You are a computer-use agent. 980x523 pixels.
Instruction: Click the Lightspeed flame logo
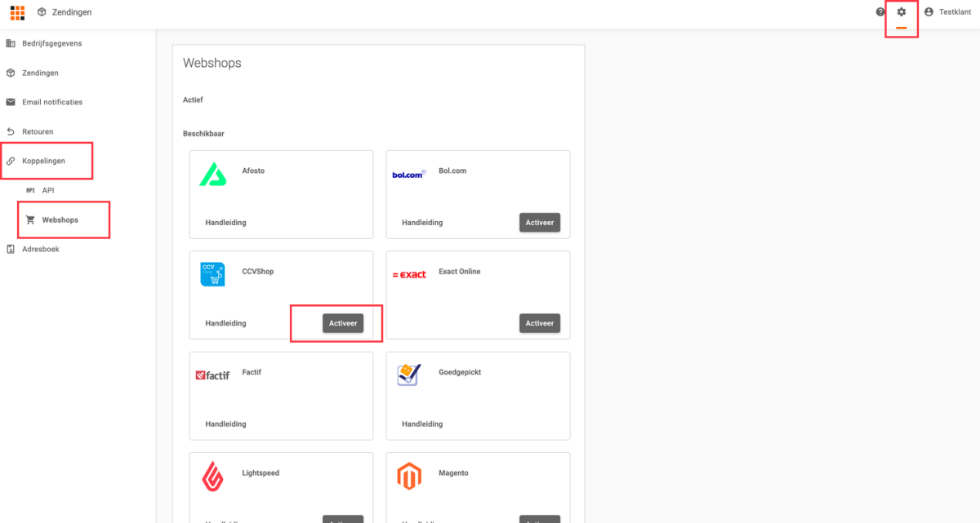point(213,476)
